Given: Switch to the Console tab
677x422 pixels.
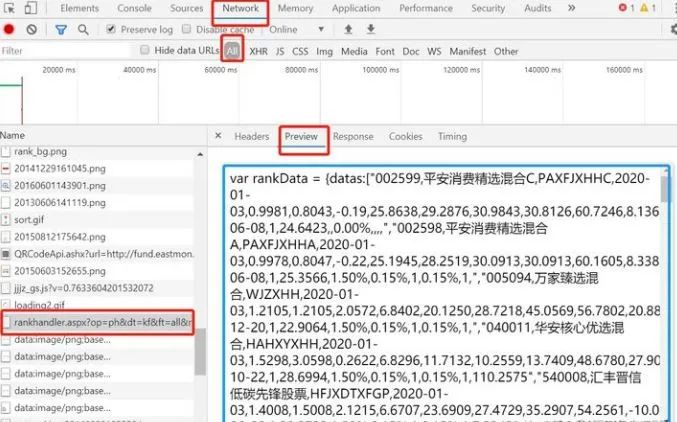Looking at the screenshot, I should [134, 8].
